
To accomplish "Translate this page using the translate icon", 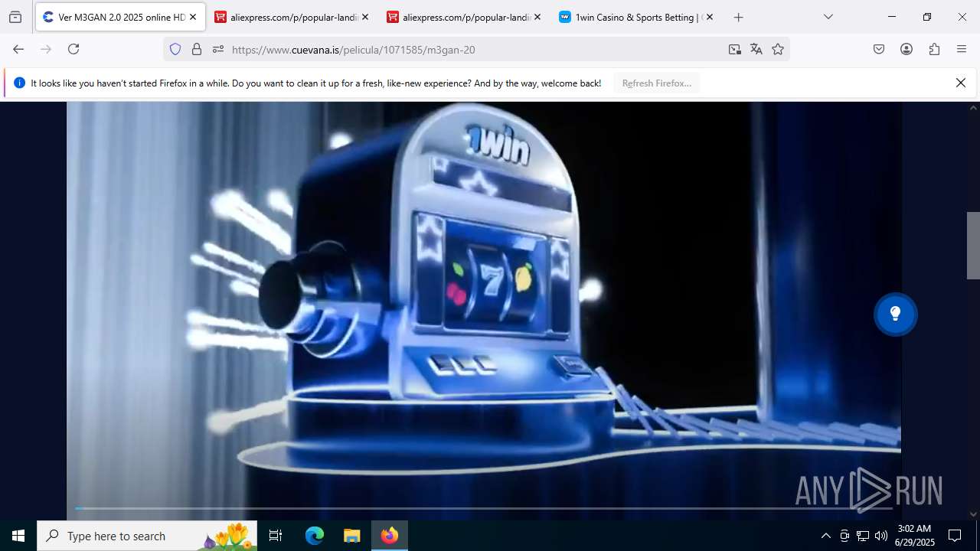I will point(756,49).
